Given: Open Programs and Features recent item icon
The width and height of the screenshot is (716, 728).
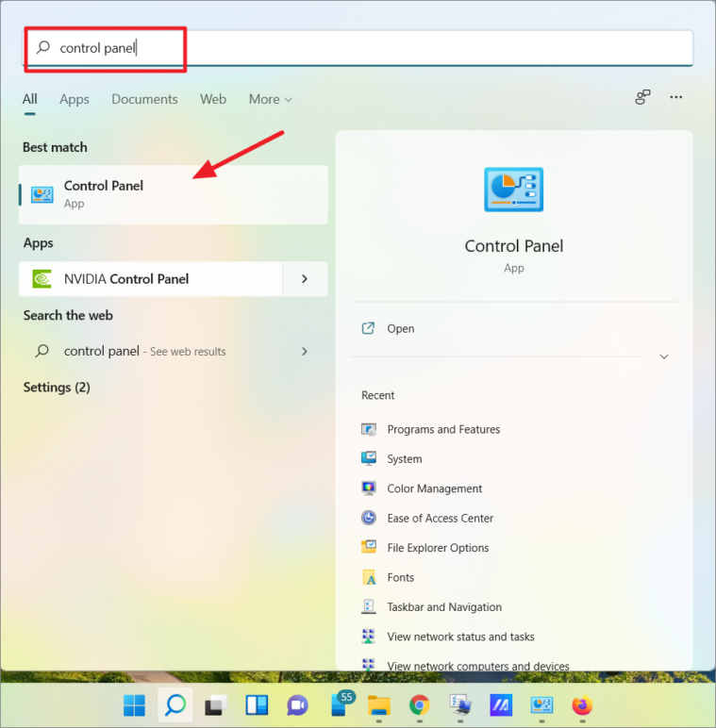Looking at the screenshot, I should 369,429.
